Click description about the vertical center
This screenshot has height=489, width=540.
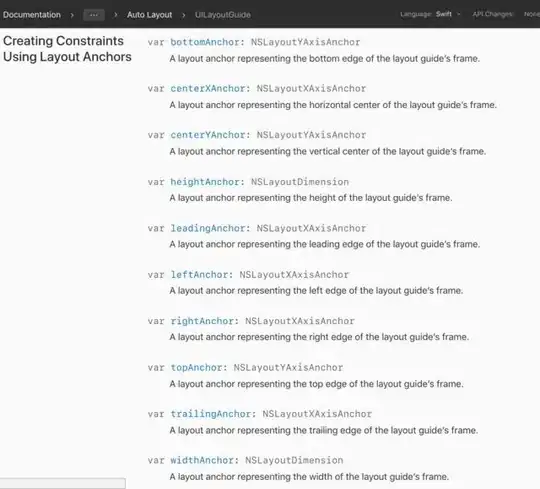[328, 151]
